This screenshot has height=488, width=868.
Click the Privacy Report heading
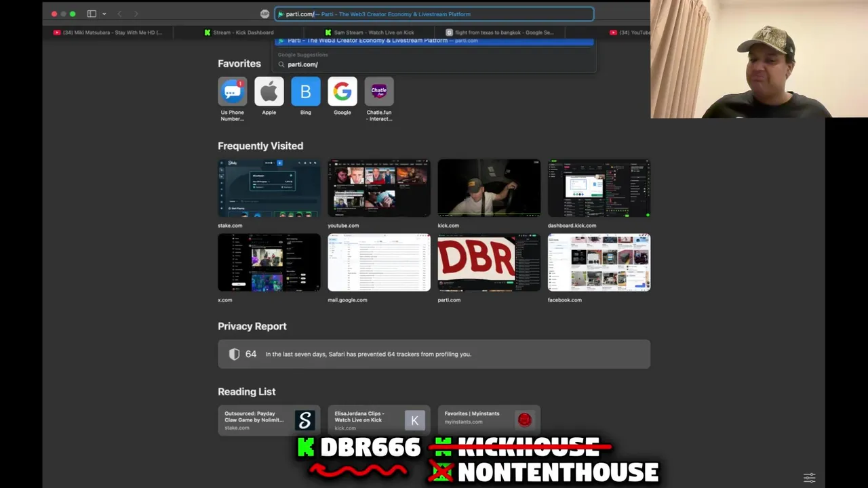click(x=252, y=326)
